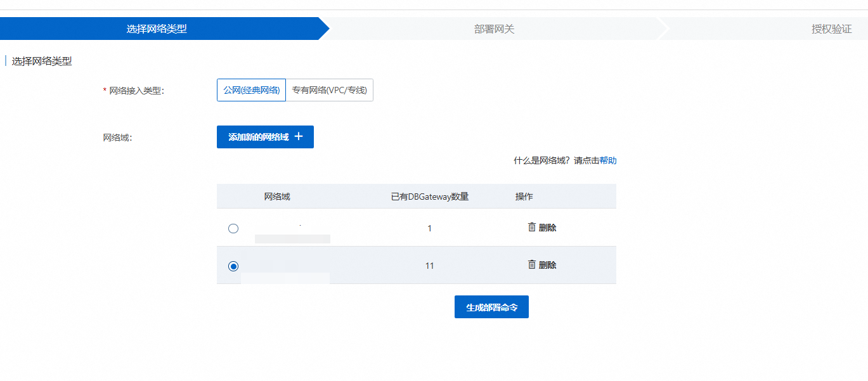Click 删除 in the second table row
This screenshot has width=868, height=381.
pyautogui.click(x=548, y=265)
